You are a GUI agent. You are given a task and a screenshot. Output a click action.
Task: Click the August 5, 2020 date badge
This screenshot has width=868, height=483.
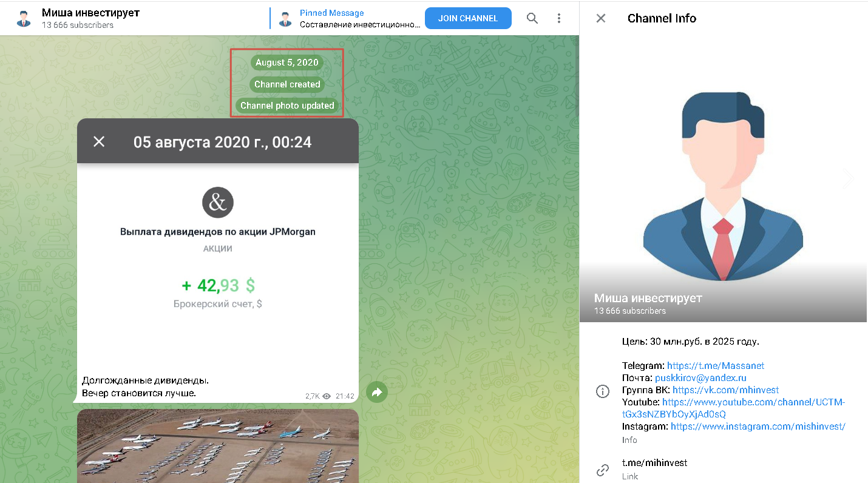(287, 62)
